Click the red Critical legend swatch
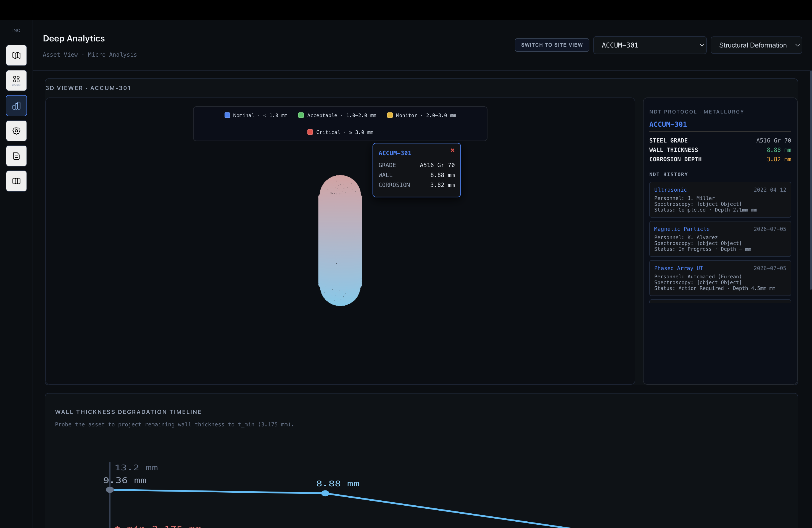The width and height of the screenshot is (812, 528). pos(310,132)
